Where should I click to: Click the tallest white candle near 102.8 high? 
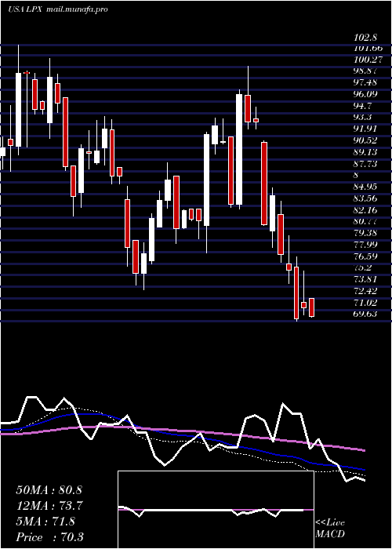click(18, 110)
